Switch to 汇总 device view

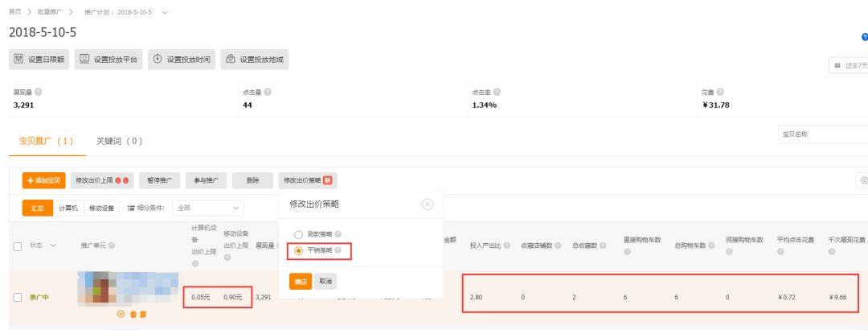tap(38, 208)
